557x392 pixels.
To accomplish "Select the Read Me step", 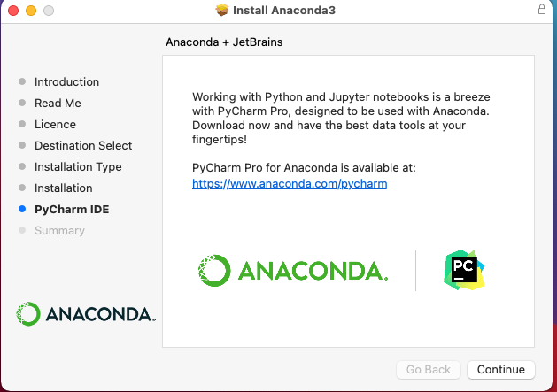I will pyautogui.click(x=58, y=104).
